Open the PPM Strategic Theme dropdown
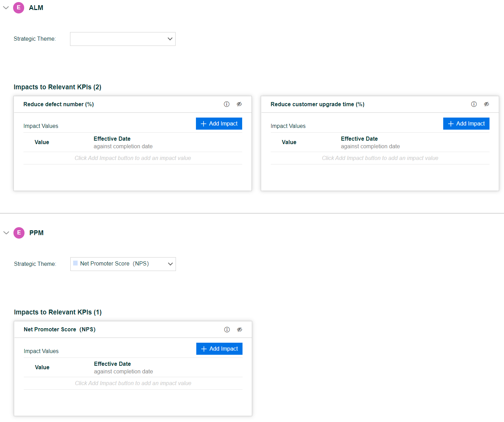This screenshot has height=422, width=504. pyautogui.click(x=123, y=264)
